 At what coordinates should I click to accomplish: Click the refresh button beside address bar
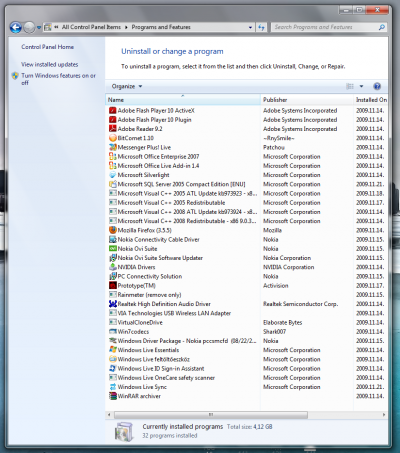pyautogui.click(x=261, y=27)
